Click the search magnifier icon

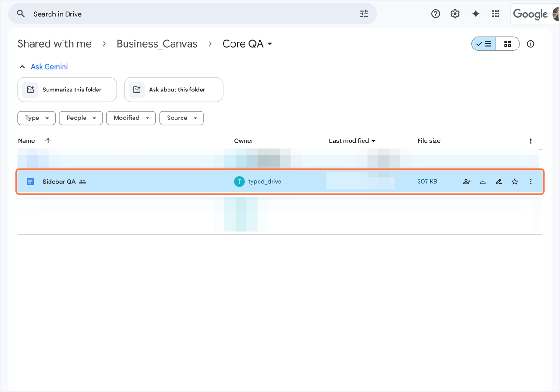[x=21, y=14]
